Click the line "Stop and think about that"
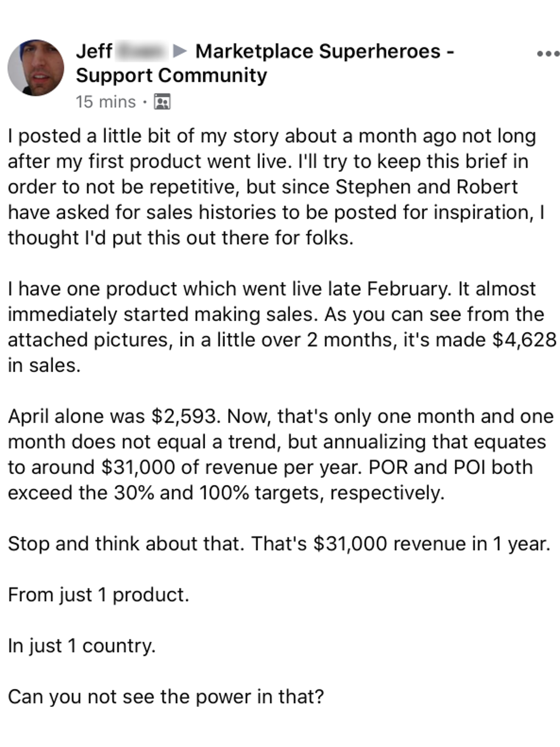This screenshot has height=747, width=560. point(279,544)
